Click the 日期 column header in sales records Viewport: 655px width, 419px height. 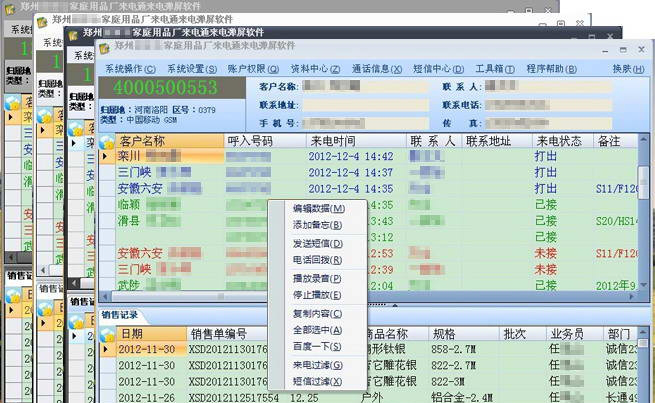151,334
